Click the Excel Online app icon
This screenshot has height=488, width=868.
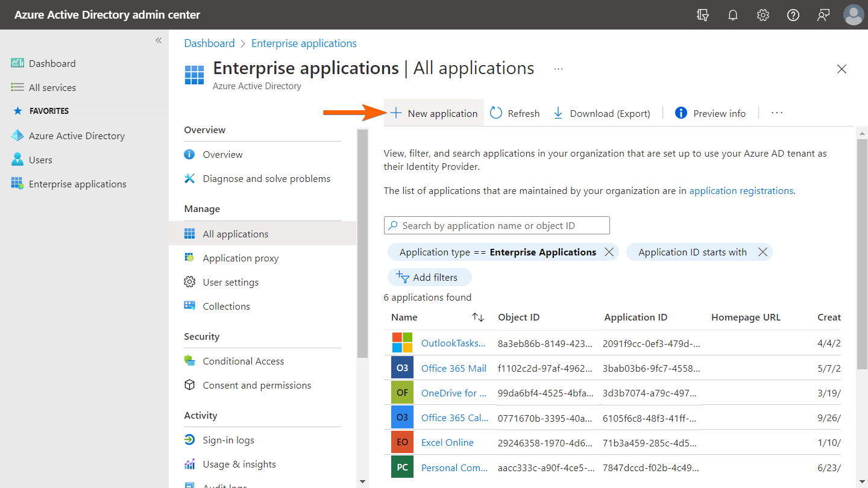pos(402,442)
